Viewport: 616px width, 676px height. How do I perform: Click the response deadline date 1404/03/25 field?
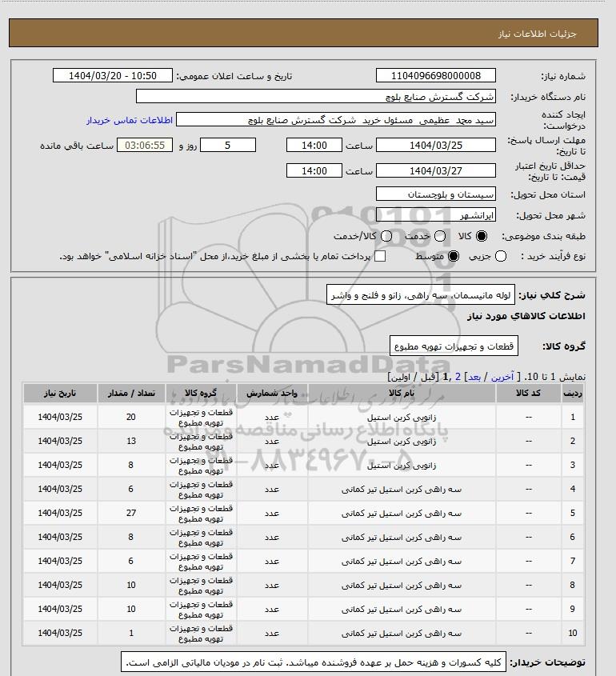point(436,145)
